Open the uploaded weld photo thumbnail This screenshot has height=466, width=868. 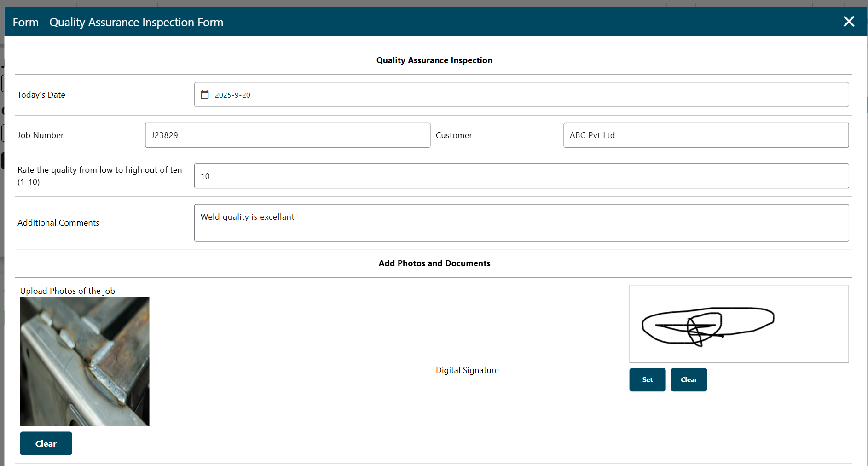84,361
